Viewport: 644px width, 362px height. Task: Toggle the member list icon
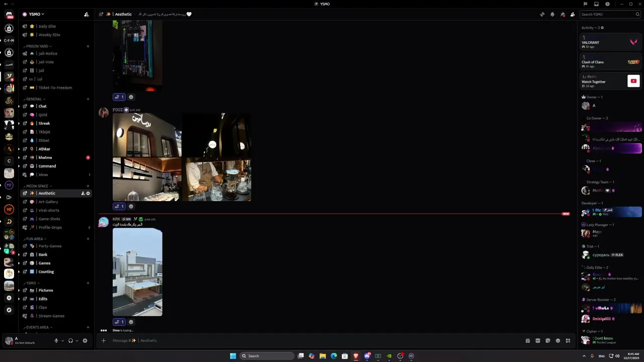click(573, 14)
